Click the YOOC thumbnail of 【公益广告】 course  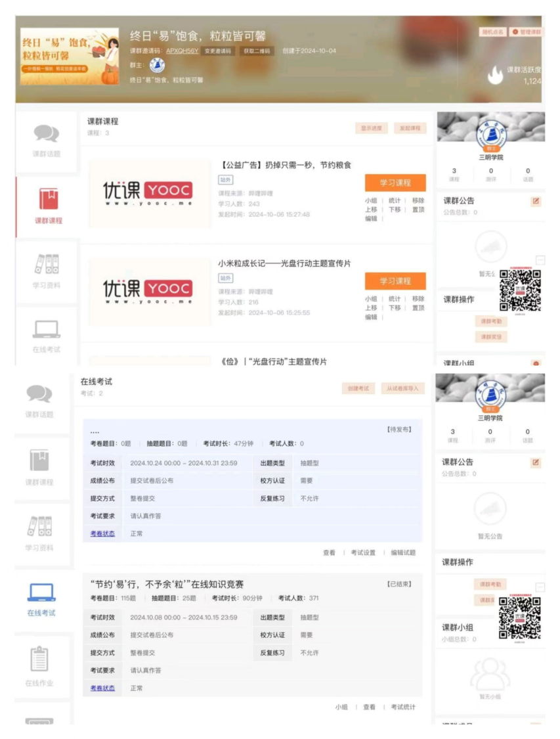[150, 194]
